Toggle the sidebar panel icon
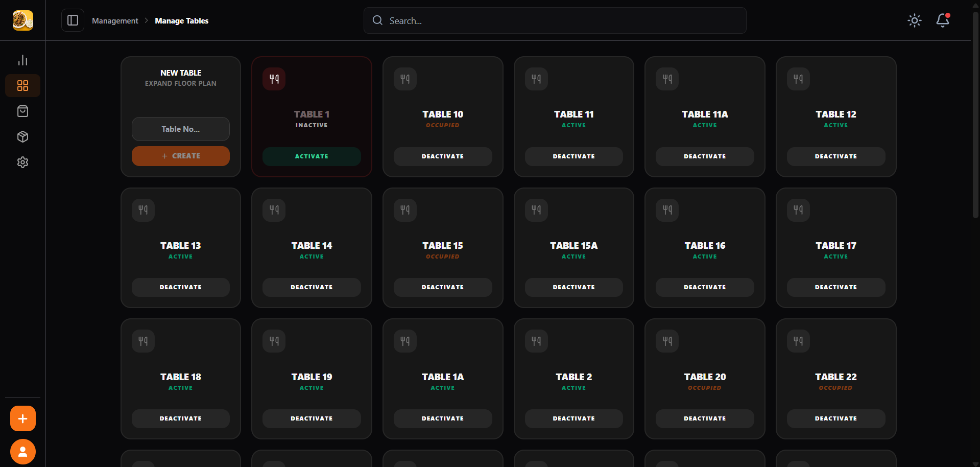This screenshot has height=467, width=980. [73, 20]
